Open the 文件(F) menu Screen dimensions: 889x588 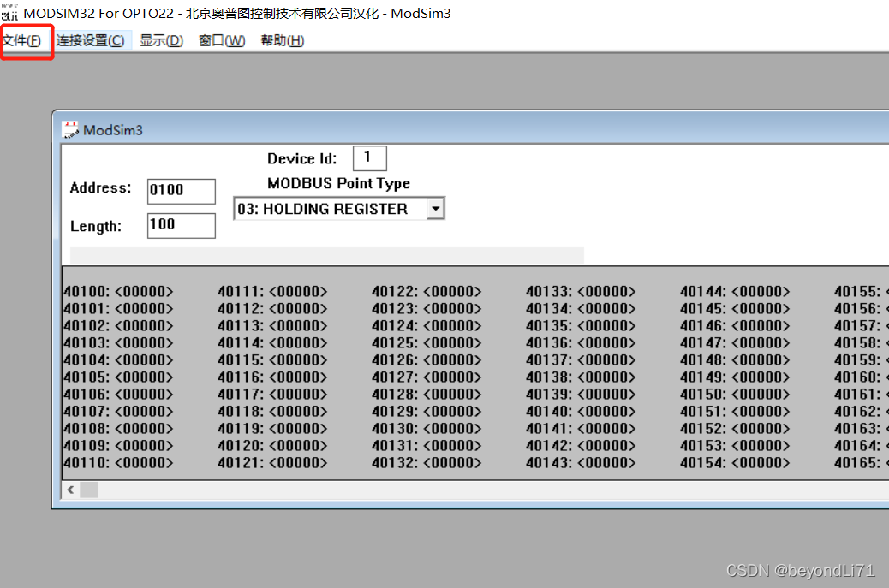point(21,41)
